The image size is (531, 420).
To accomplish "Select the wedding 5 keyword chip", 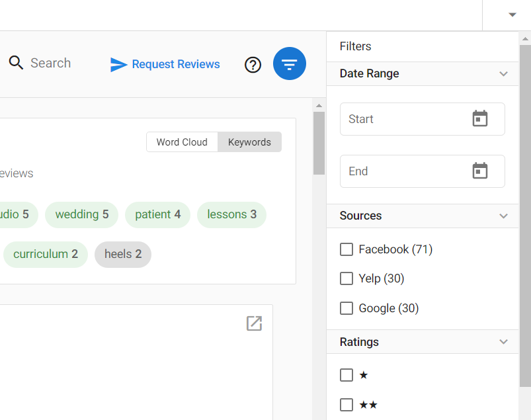I will coord(81,214).
